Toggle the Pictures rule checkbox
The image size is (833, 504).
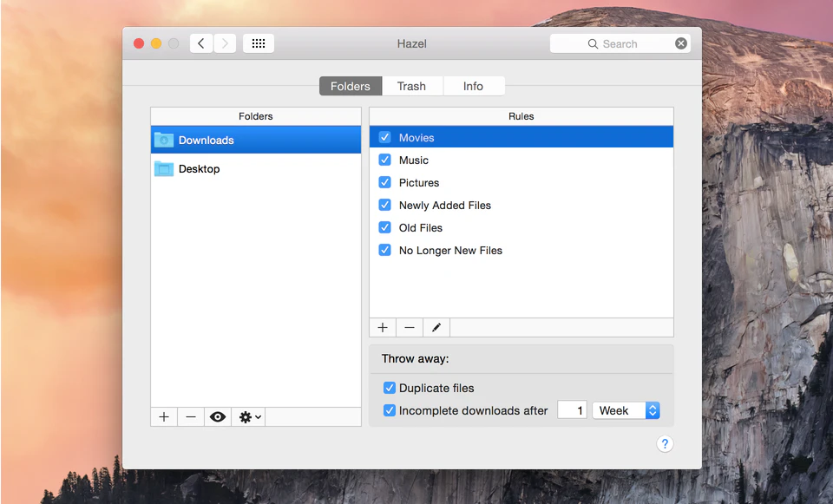(384, 182)
